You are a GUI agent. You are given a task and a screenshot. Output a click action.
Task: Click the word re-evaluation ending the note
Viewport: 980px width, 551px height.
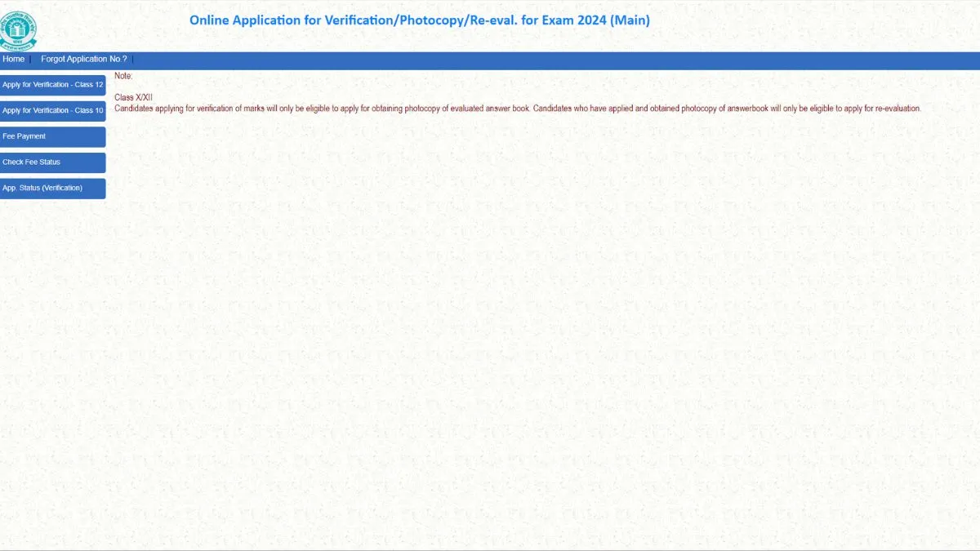[x=897, y=109]
